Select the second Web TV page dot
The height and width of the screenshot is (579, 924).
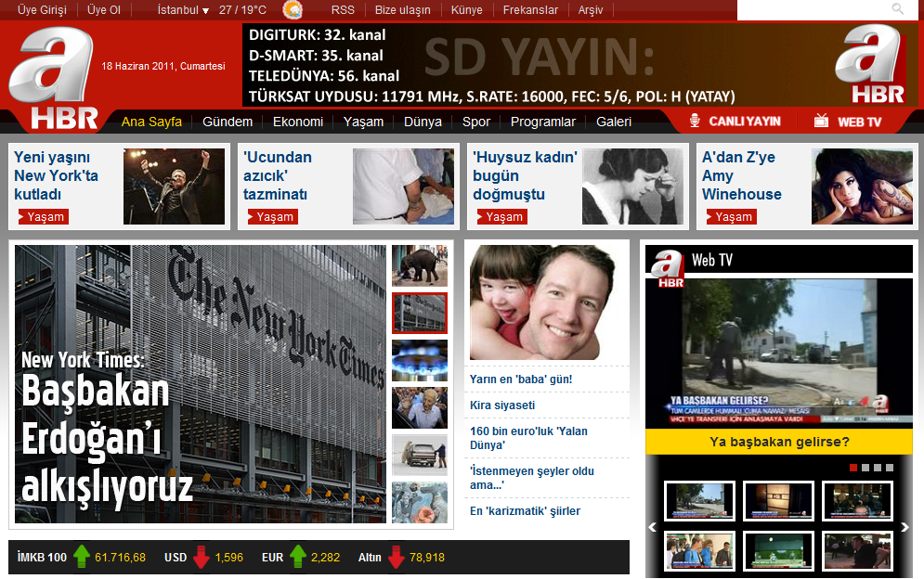point(865,468)
